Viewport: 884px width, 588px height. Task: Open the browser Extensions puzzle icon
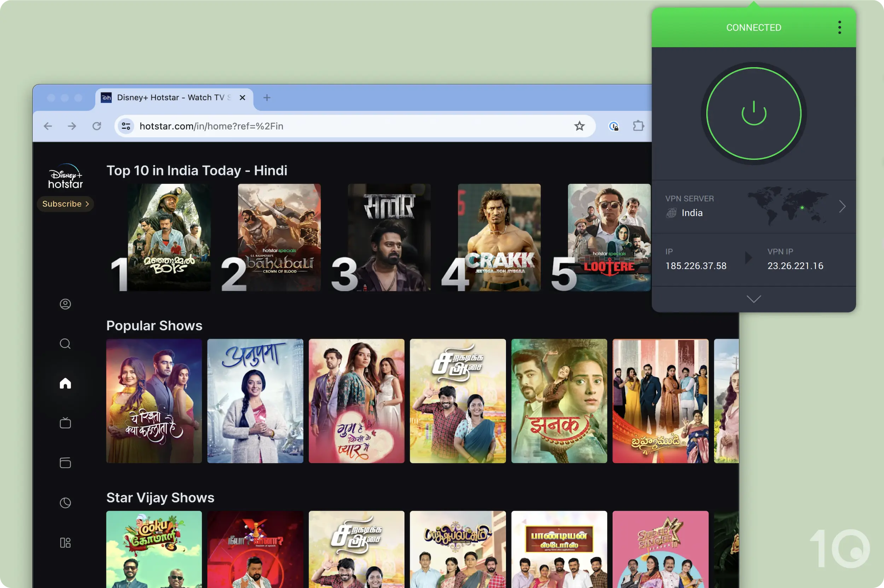click(x=638, y=126)
